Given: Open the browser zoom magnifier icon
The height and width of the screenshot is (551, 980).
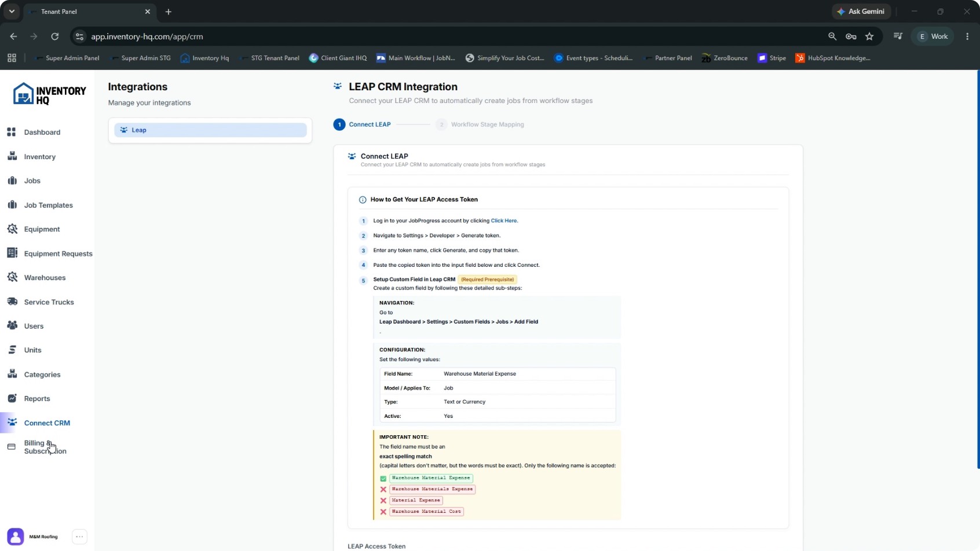Looking at the screenshot, I should pyautogui.click(x=832, y=36).
